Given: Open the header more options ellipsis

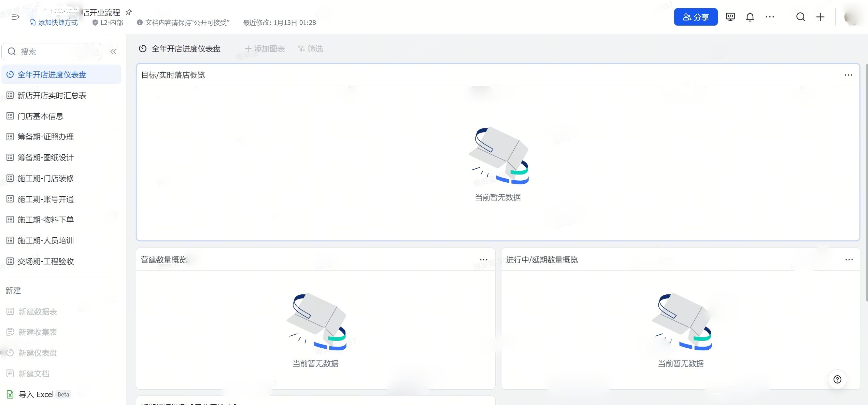Looking at the screenshot, I should click(x=770, y=17).
